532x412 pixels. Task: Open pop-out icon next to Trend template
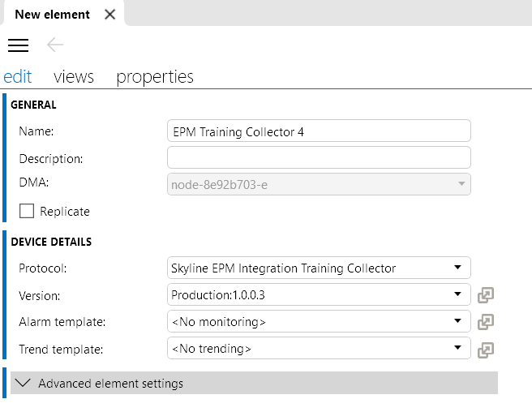486,350
